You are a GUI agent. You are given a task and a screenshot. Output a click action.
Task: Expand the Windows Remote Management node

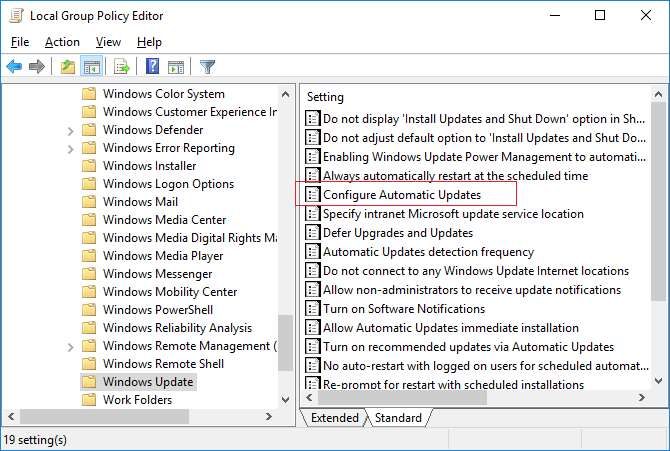pos(69,346)
